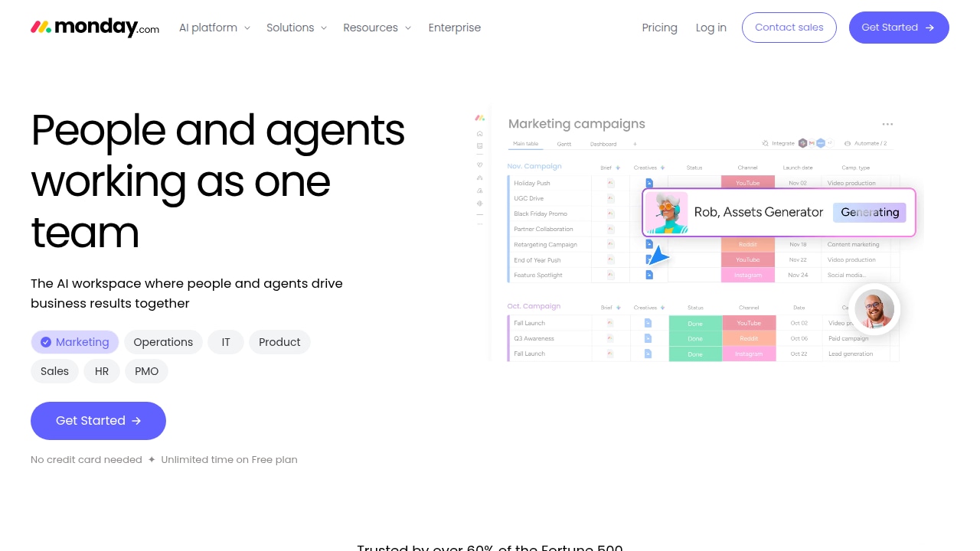Click Get Started in the top navigation
Image resolution: width=980 pixels, height=551 pixels.
899,28
